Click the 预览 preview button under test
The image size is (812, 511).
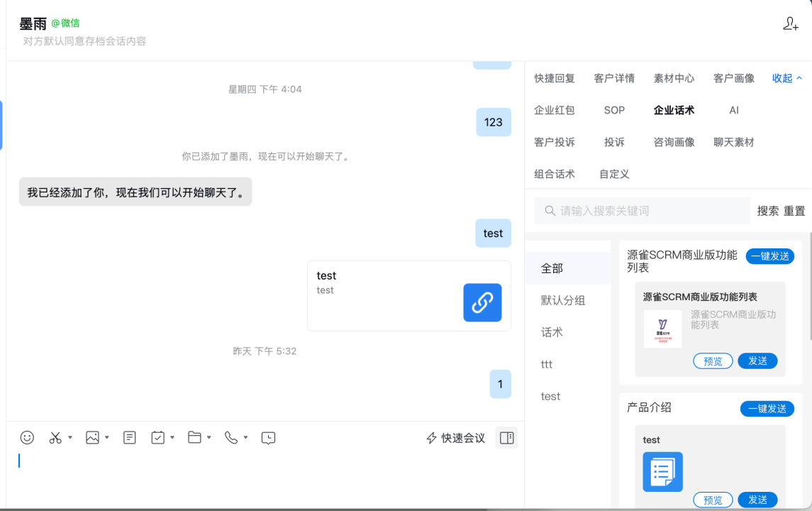pyautogui.click(x=713, y=500)
